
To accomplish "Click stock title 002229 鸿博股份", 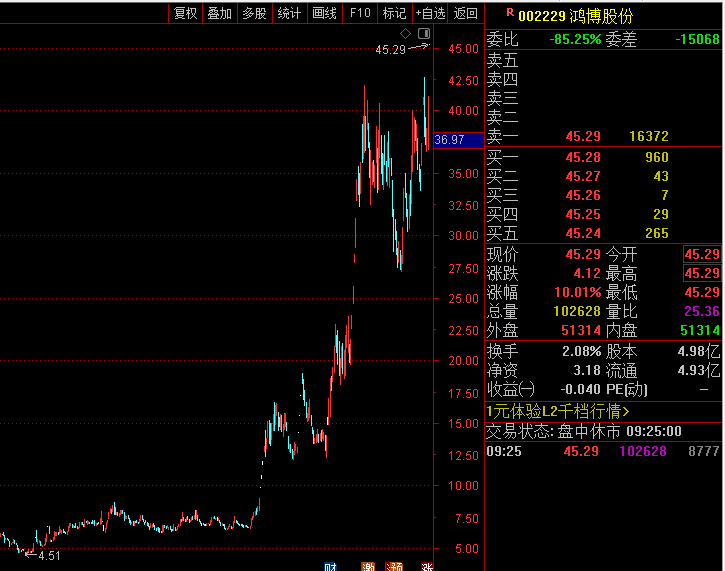I will tap(575, 16).
